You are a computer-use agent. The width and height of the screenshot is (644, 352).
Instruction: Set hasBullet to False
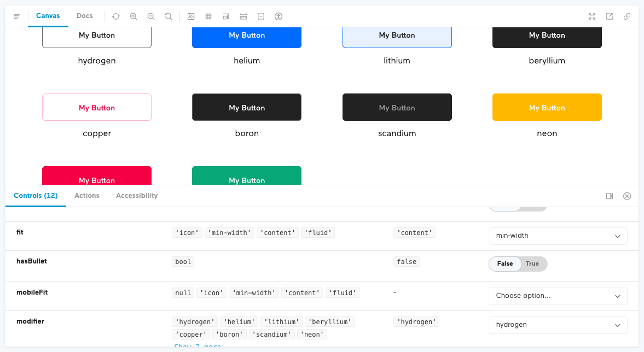pos(504,264)
